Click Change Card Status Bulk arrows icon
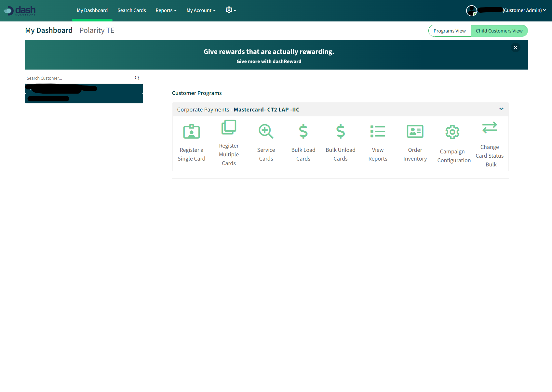Screen dimensions: 552x392 click(x=490, y=128)
